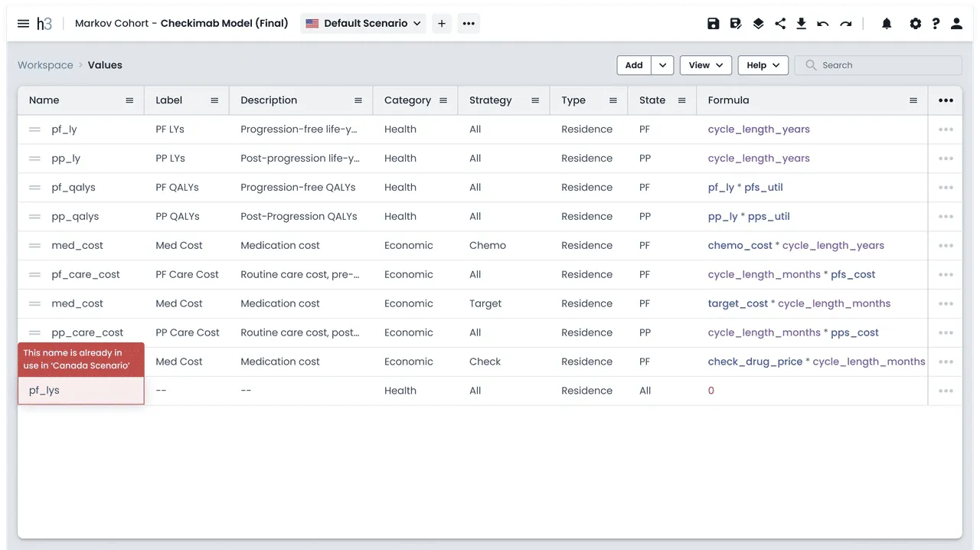Open row actions for pf_care_cost
This screenshot has width=980, height=550.
point(946,275)
